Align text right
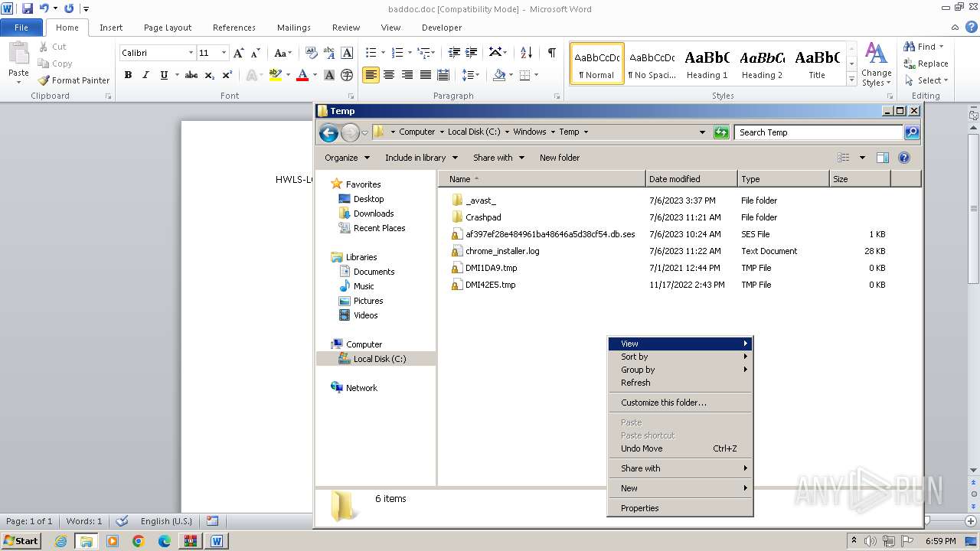Screen dimensions: 980x551 click(x=407, y=75)
